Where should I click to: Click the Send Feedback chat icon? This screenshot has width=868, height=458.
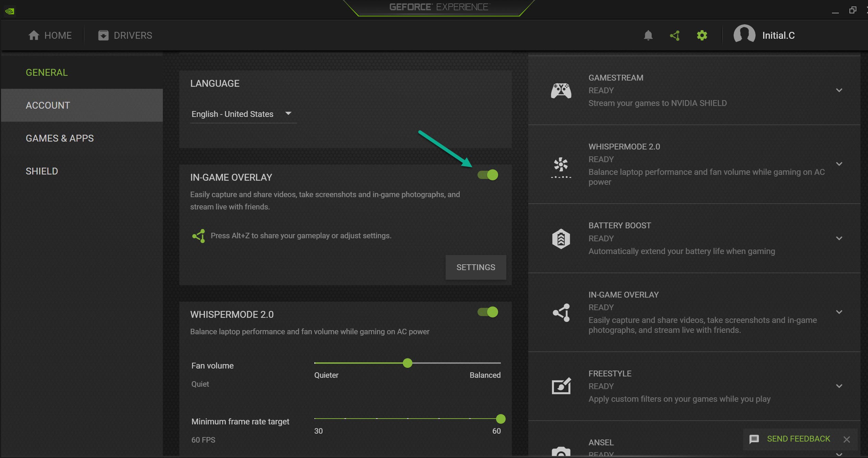[x=754, y=439]
